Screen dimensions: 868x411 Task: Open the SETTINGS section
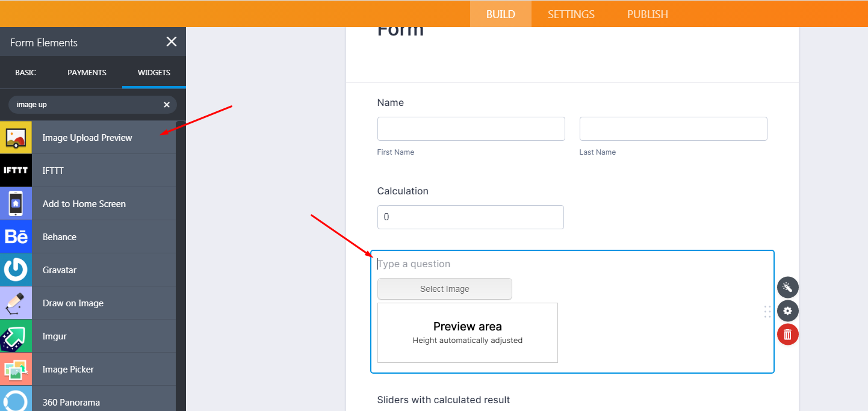570,14
